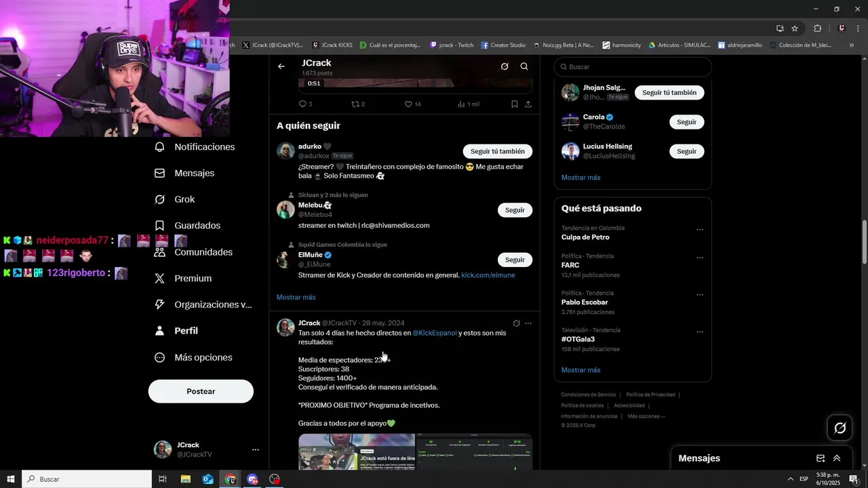Open OBS Studio on the taskbar
Viewport: 868px width, 488px height.
point(275,479)
